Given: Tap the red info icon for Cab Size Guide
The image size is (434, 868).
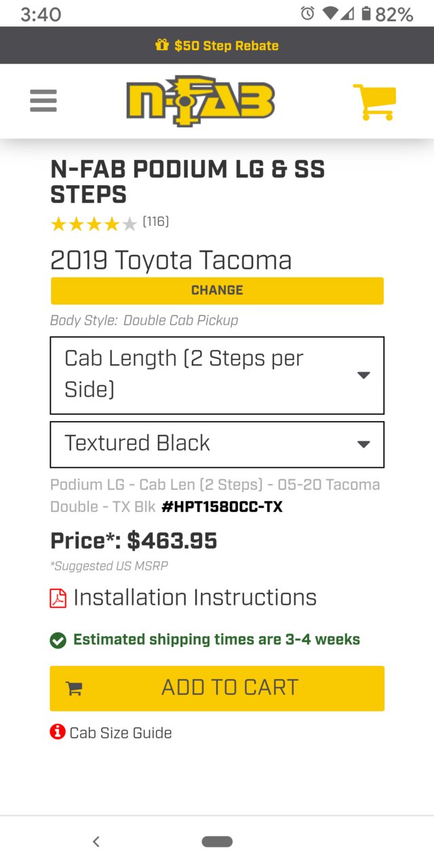Looking at the screenshot, I should click(58, 732).
